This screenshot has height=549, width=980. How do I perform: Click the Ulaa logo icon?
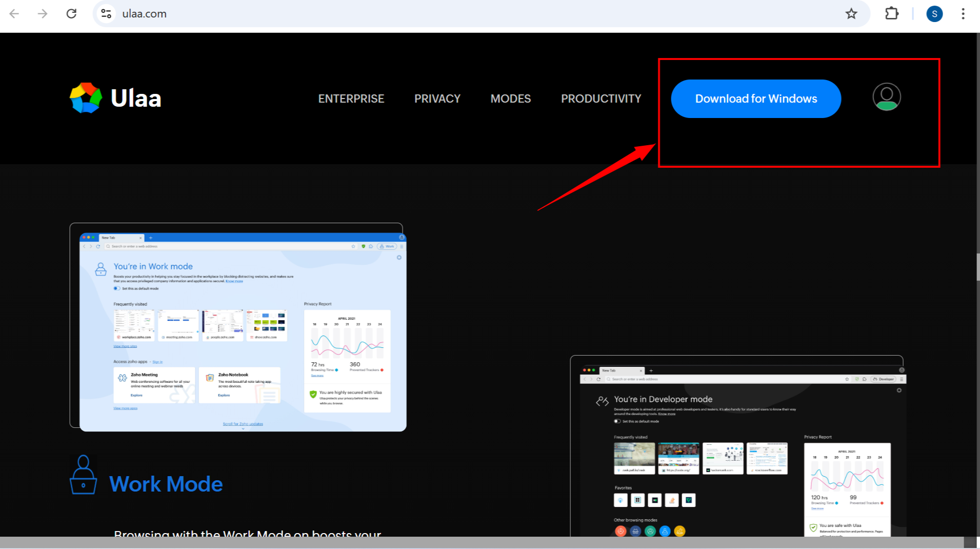86,98
